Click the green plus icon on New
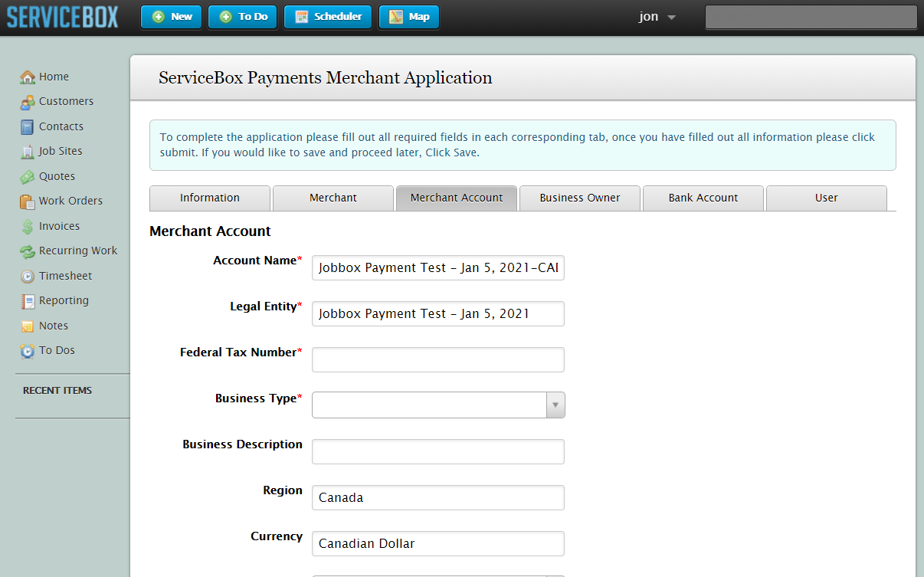The width and height of the screenshot is (924, 577). click(159, 17)
